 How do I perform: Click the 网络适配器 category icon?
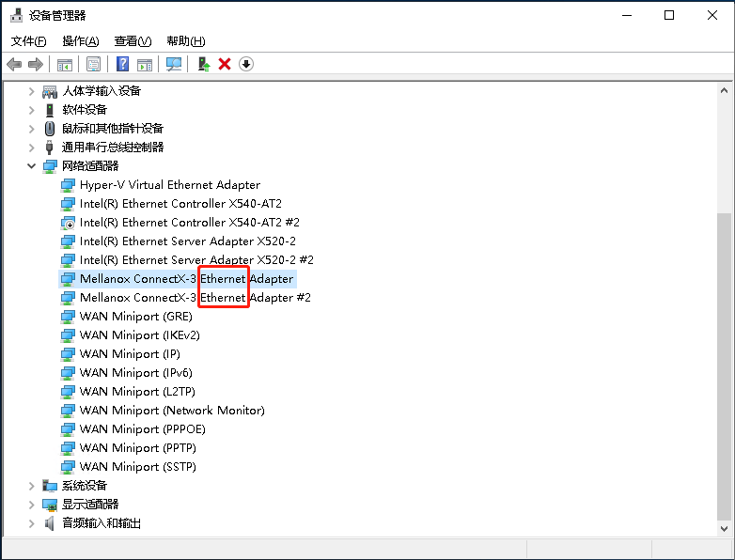(x=50, y=166)
